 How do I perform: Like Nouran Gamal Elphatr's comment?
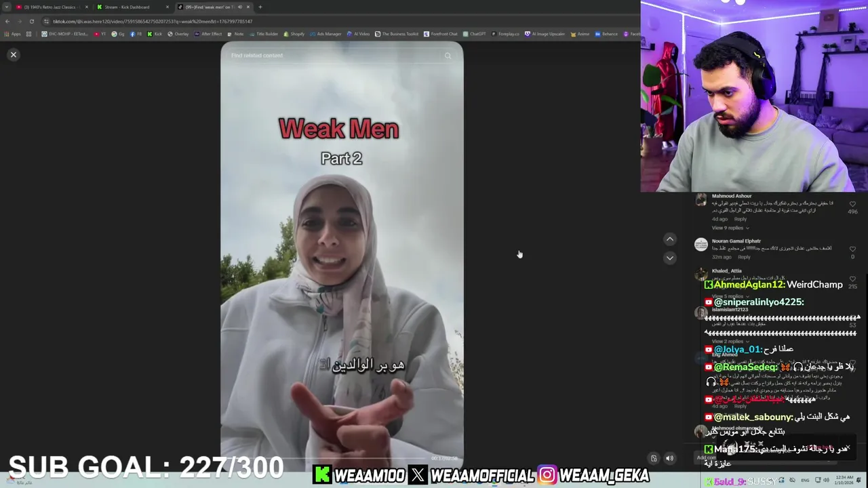(852, 249)
